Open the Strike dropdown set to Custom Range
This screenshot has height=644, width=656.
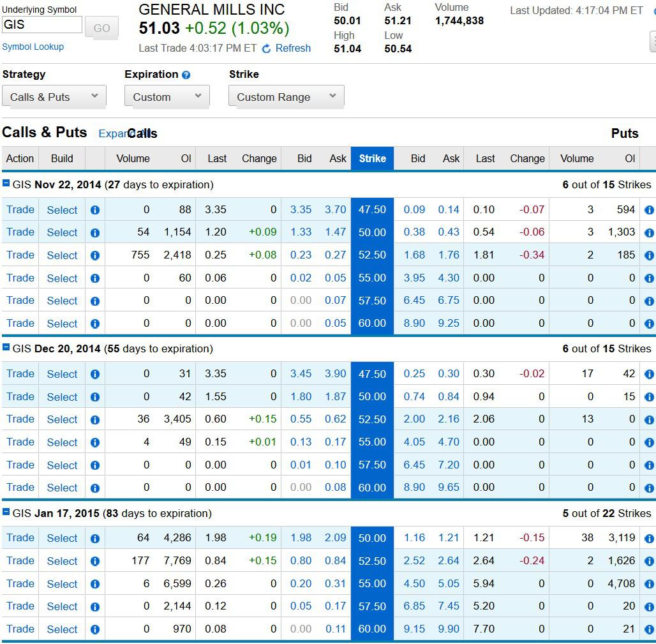286,96
